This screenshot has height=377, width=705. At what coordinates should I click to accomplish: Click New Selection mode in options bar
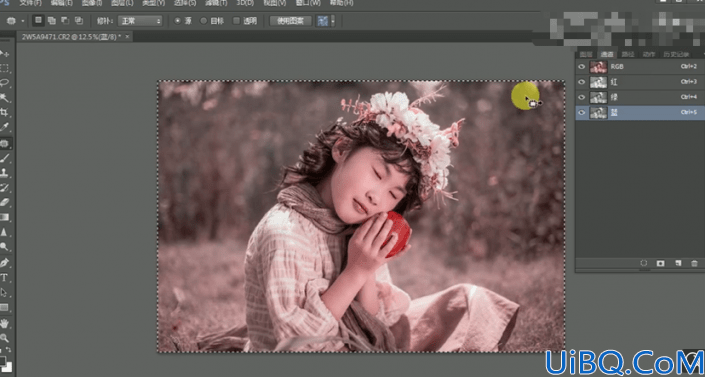tap(38, 21)
